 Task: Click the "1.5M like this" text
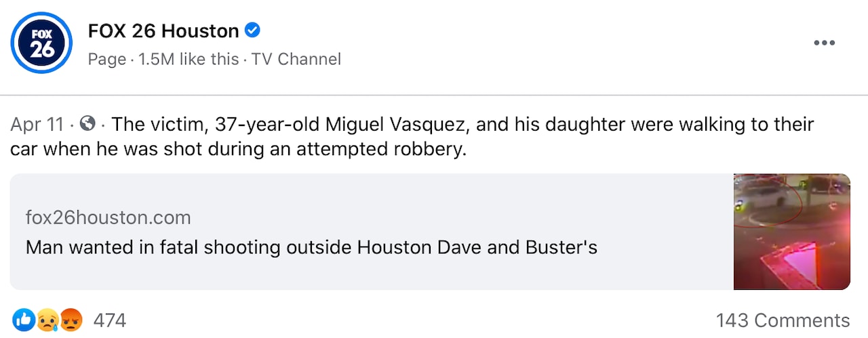(189, 60)
